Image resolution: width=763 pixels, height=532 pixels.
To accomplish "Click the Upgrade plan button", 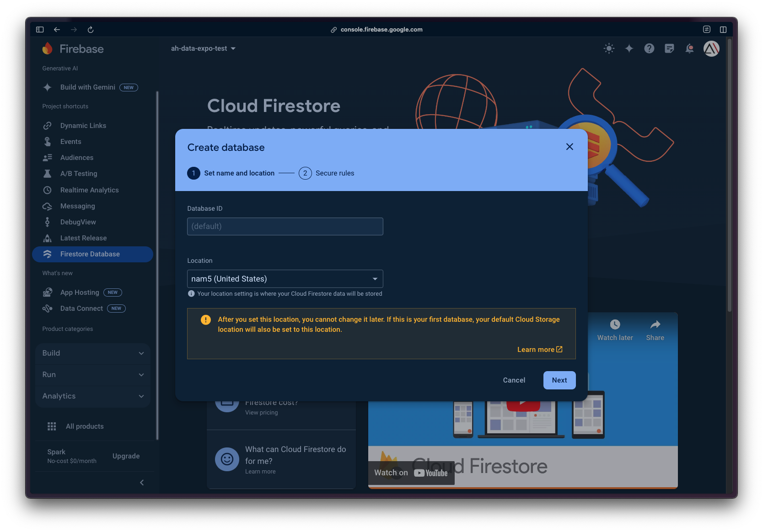I will 126,456.
